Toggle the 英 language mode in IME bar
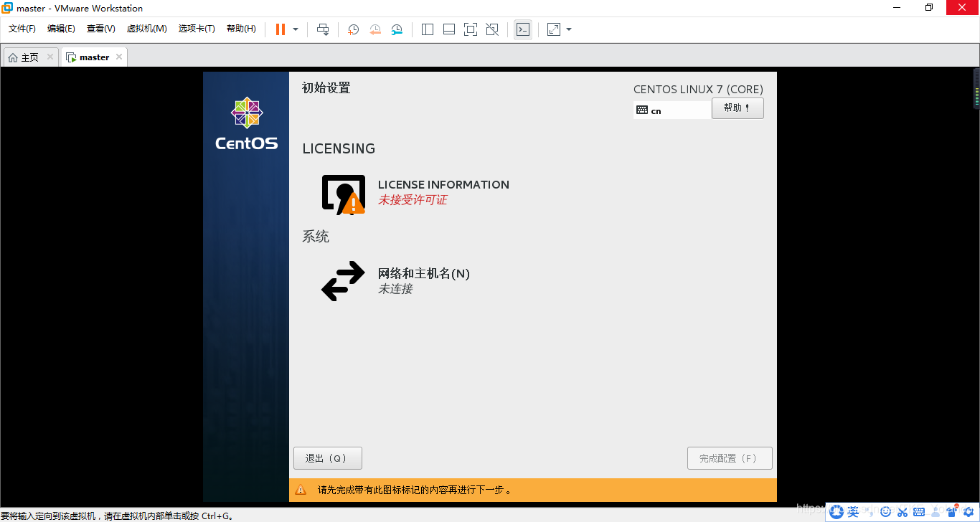This screenshot has width=980, height=522. 853,512
